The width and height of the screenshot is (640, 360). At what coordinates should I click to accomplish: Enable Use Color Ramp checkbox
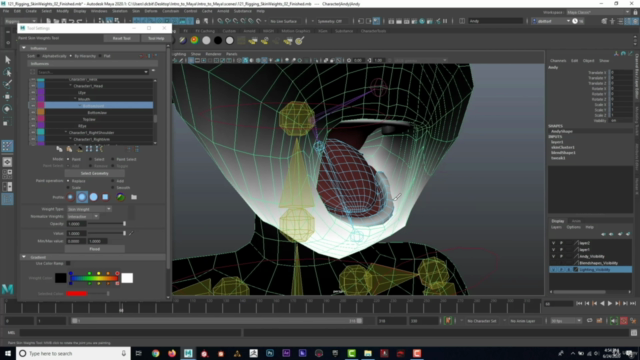[x=68, y=264]
